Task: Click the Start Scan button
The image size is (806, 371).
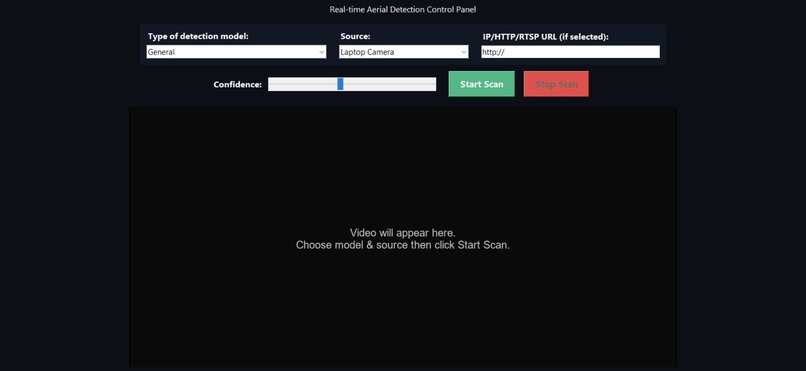Action: coord(481,84)
